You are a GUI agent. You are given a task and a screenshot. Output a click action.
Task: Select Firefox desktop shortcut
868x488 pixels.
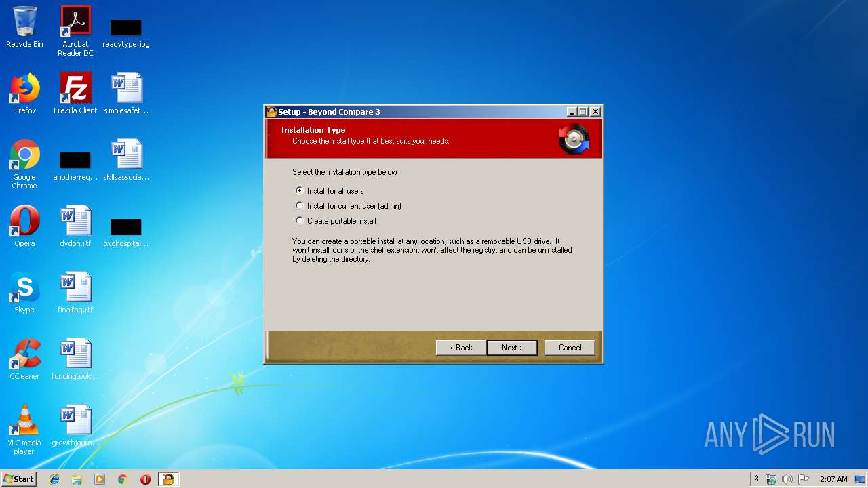pos(24,93)
